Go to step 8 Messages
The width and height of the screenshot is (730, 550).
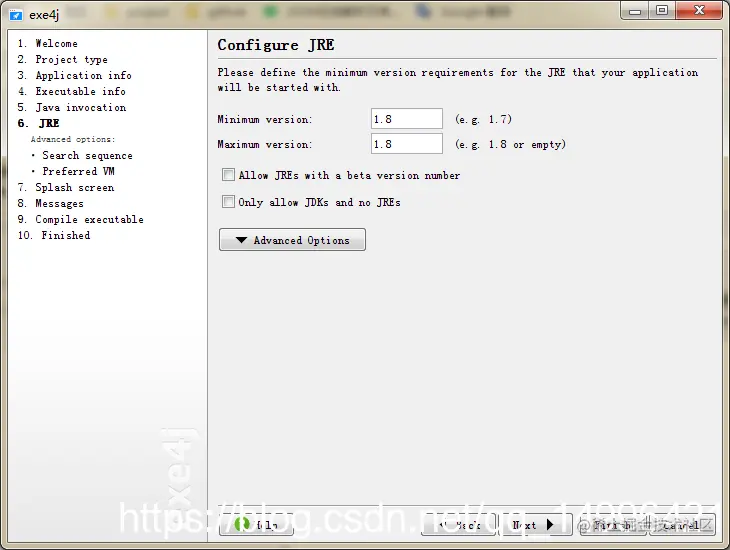(x=51, y=204)
